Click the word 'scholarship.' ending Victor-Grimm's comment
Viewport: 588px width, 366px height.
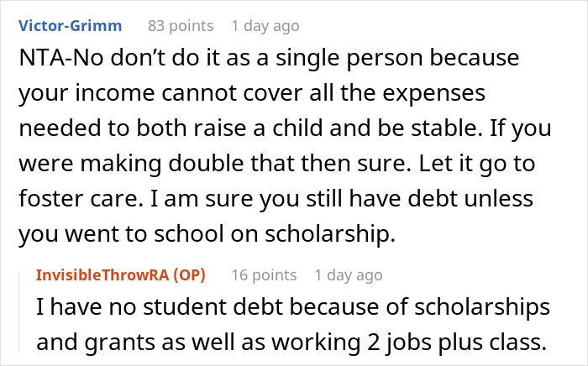(x=330, y=233)
